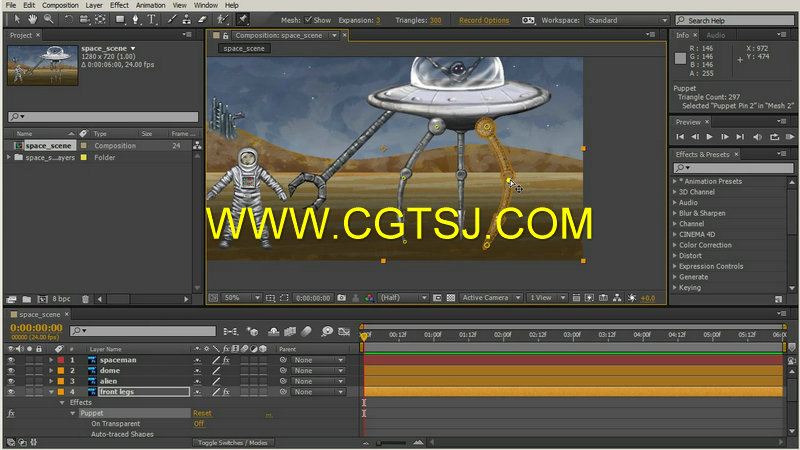The image size is (800, 450).
Task: Take a snapshot with camera icon
Action: 341,298
